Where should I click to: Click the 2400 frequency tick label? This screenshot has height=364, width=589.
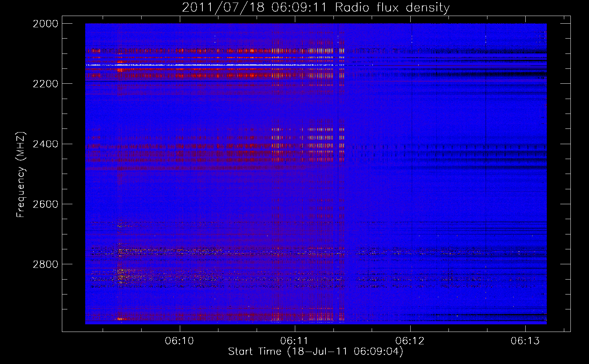click(46, 144)
